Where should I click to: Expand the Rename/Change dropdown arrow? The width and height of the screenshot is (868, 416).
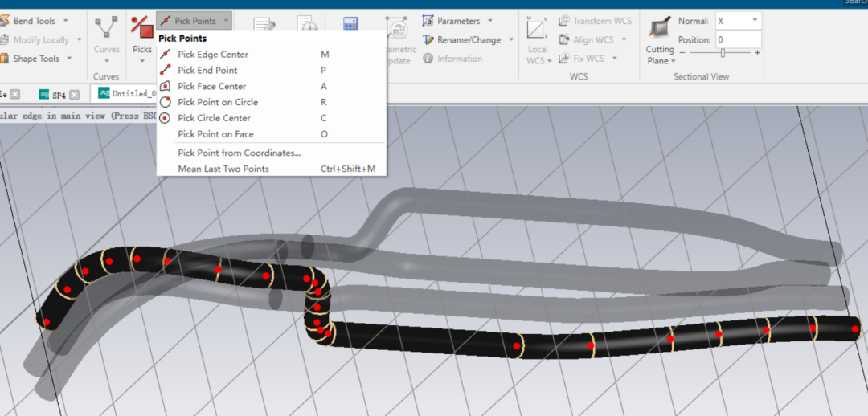click(x=511, y=40)
